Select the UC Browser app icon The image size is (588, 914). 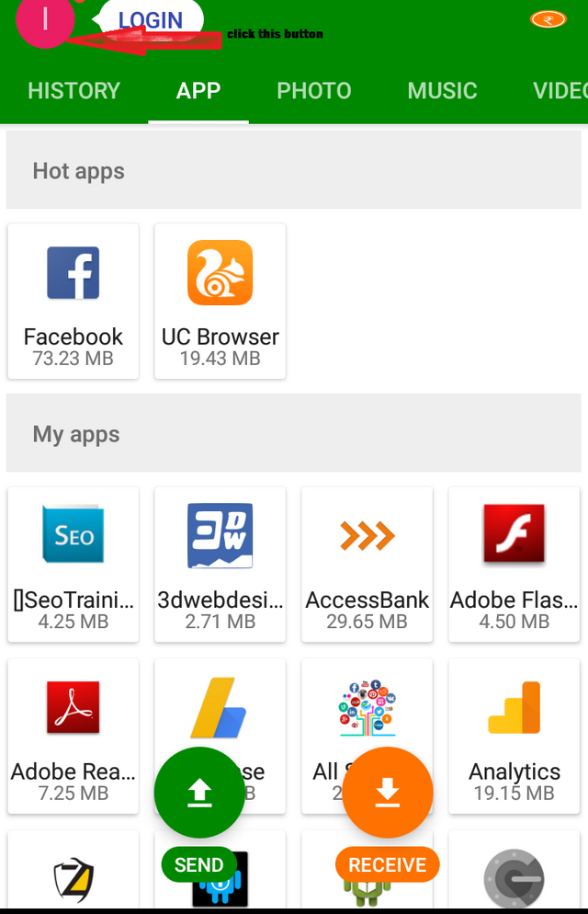click(x=220, y=273)
